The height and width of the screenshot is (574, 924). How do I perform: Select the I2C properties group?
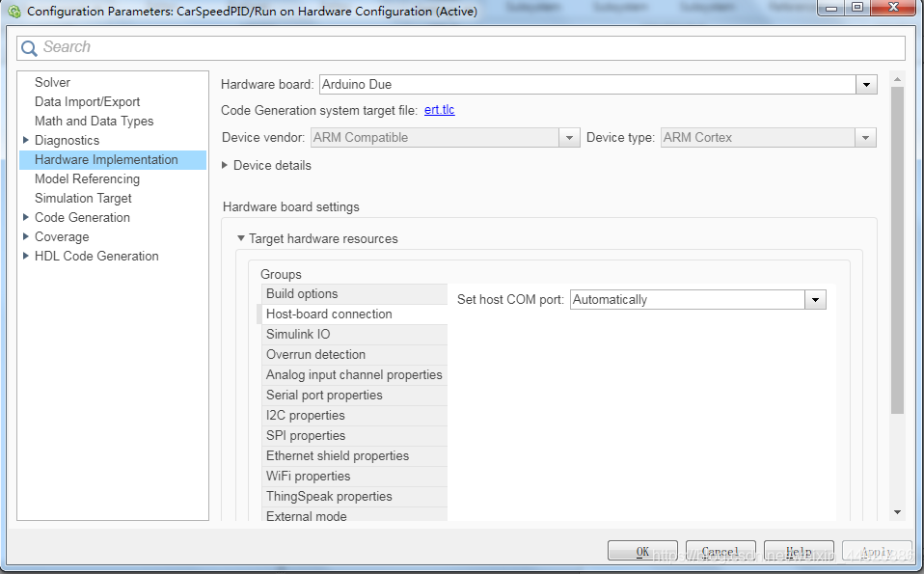tap(354, 416)
